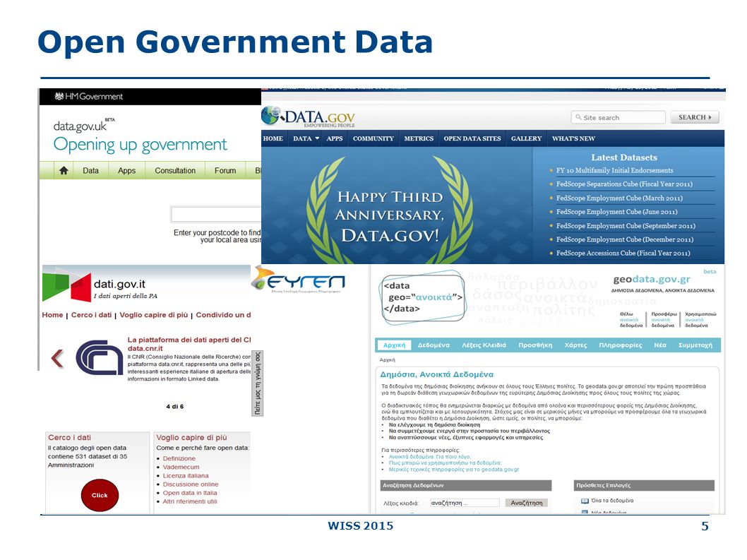The width and height of the screenshot is (747, 560).
Task: Click Θέλω ανοικτά δεδομένα link
Action: [x=631, y=320]
